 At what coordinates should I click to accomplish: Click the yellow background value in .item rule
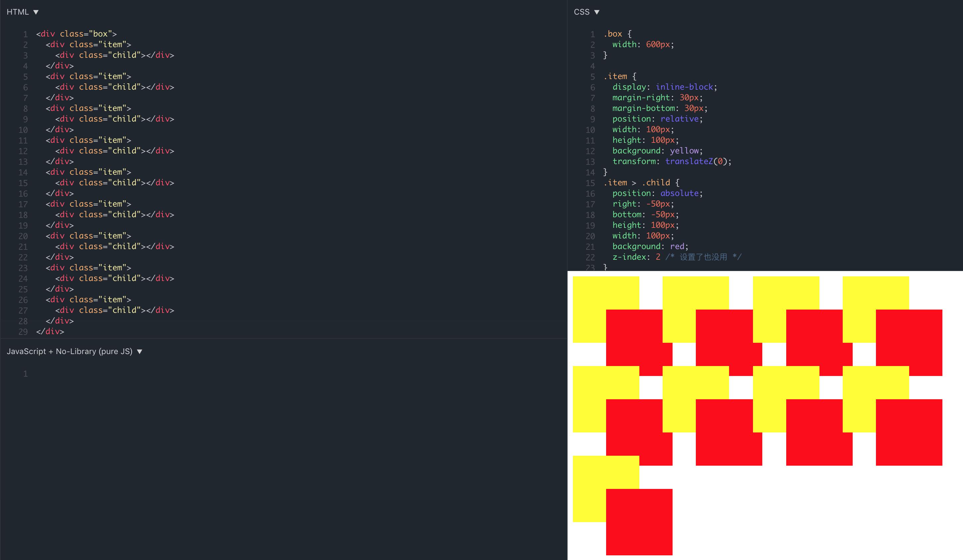(685, 150)
